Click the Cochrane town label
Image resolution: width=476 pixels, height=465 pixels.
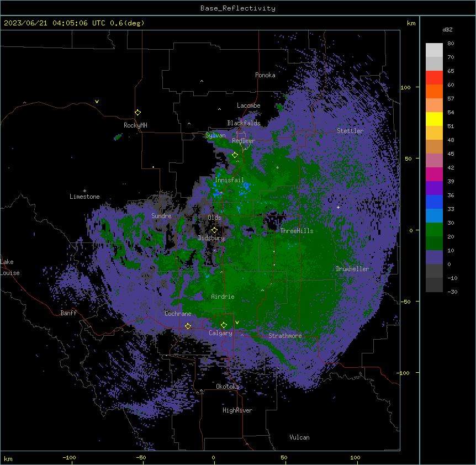coord(178,314)
